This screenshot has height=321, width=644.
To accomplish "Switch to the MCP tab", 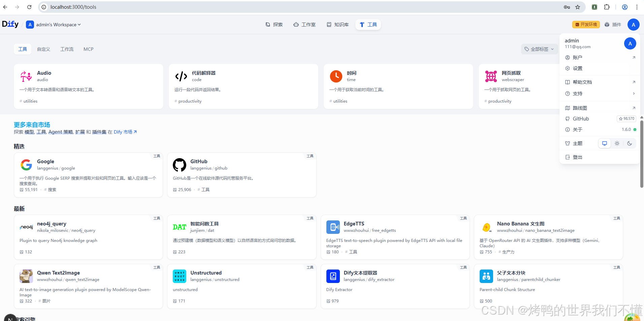I will [88, 49].
